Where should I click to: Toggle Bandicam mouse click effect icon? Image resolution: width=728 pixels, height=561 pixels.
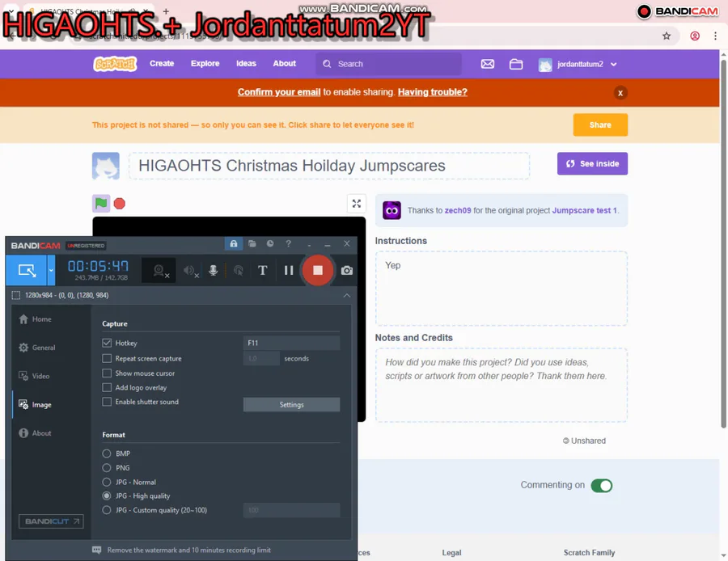tap(238, 271)
